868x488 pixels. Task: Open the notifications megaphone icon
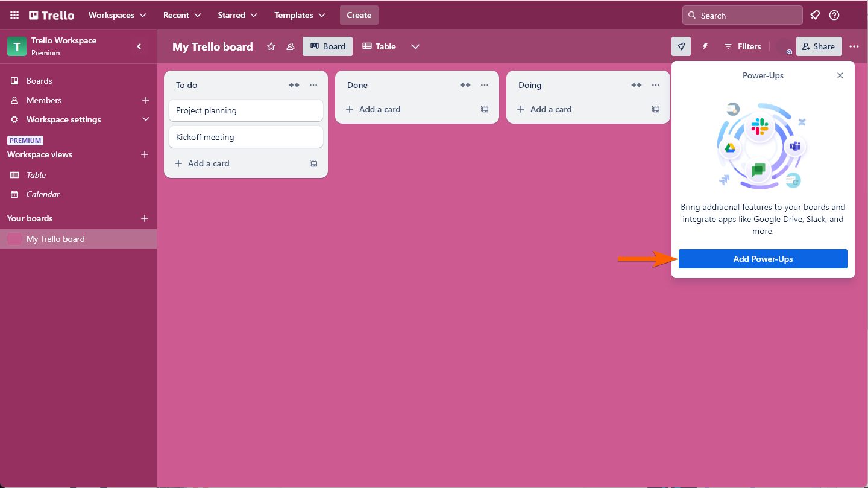815,15
